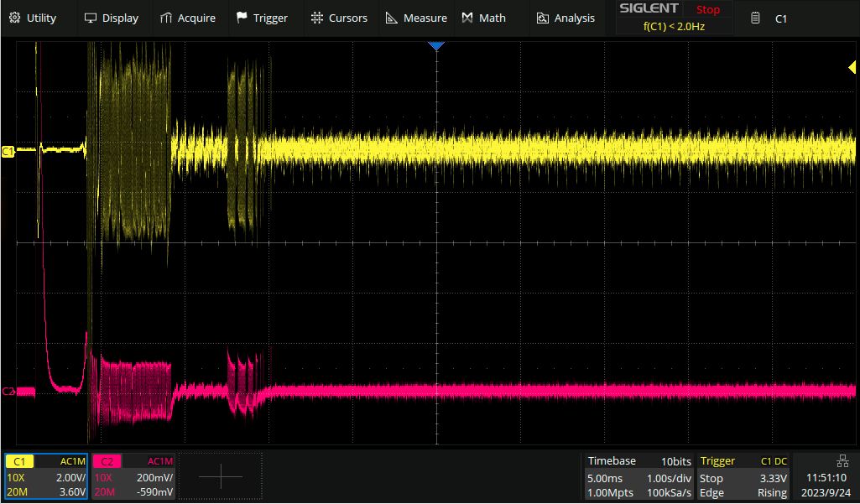Image resolution: width=860 pixels, height=504 pixels.
Task: Click the red Stop status under SIGLENT
Action: click(x=708, y=9)
